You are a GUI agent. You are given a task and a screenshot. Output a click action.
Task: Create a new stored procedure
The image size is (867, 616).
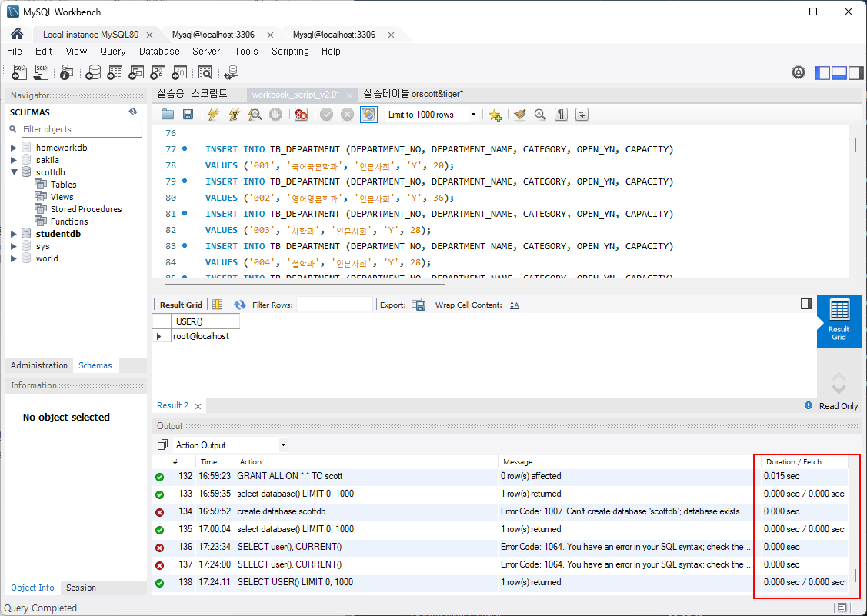tap(158, 72)
